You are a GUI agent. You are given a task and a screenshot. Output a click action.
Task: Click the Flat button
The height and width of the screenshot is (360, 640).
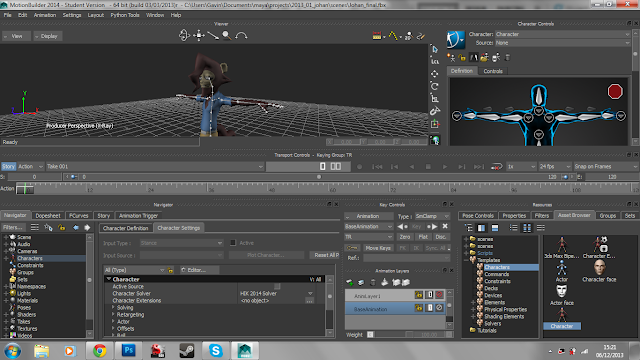pyautogui.click(x=423, y=237)
